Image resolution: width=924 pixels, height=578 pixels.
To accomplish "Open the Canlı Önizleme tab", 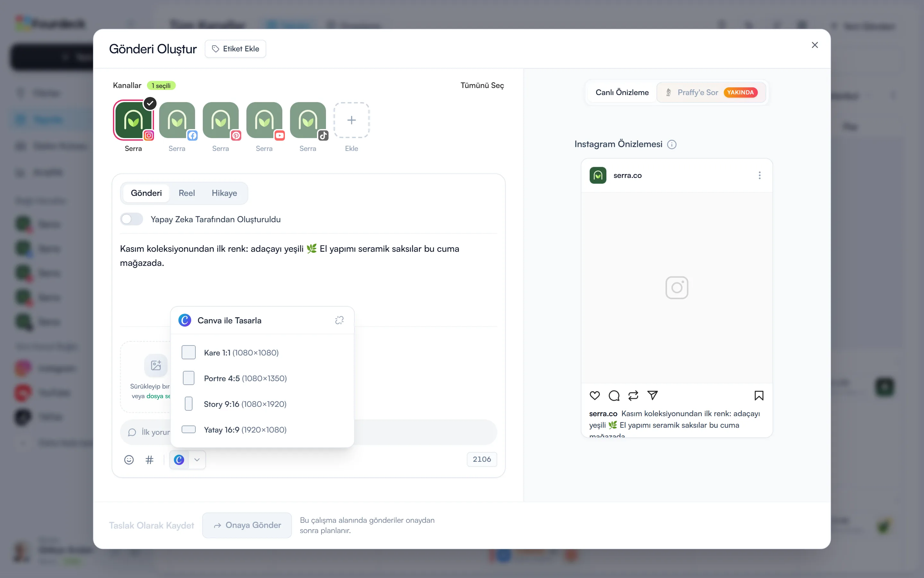I will point(622,92).
